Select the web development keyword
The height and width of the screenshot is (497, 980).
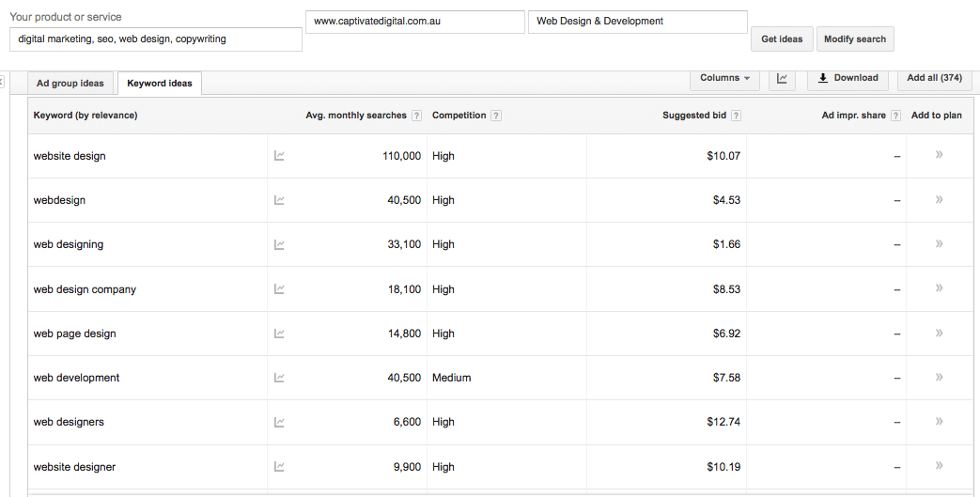pos(76,378)
